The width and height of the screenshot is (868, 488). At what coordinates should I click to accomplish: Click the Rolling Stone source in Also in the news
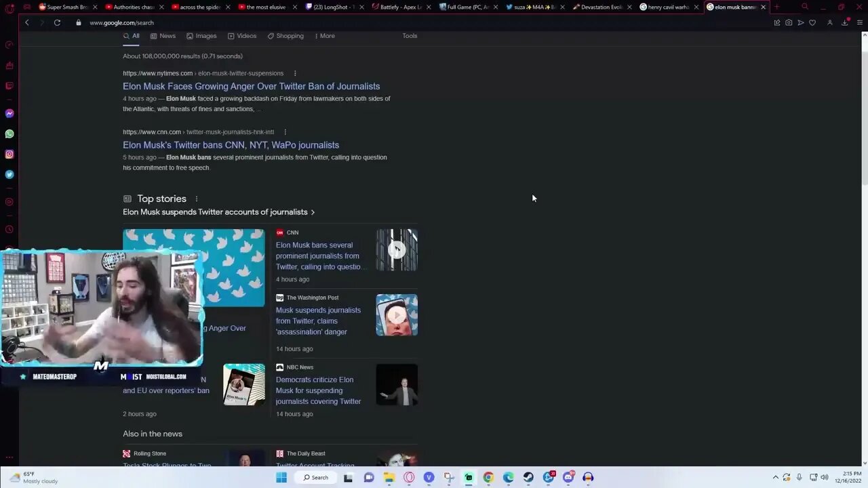[144, 453]
